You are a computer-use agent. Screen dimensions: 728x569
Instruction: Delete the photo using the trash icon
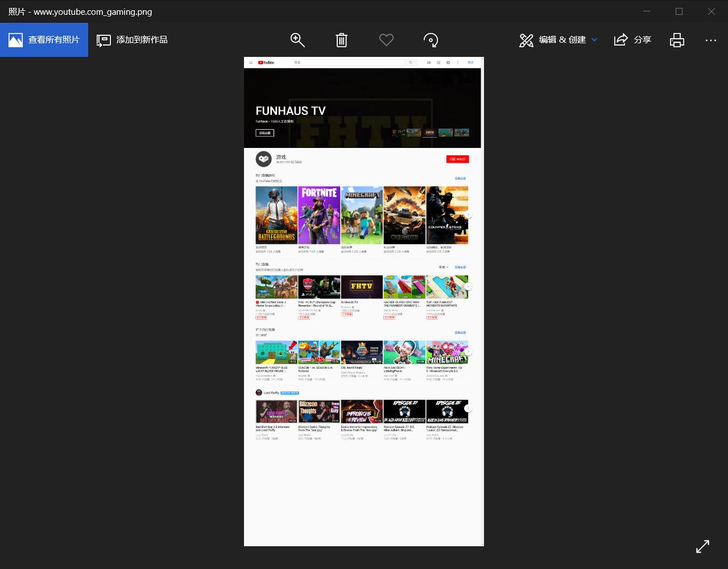pos(342,40)
